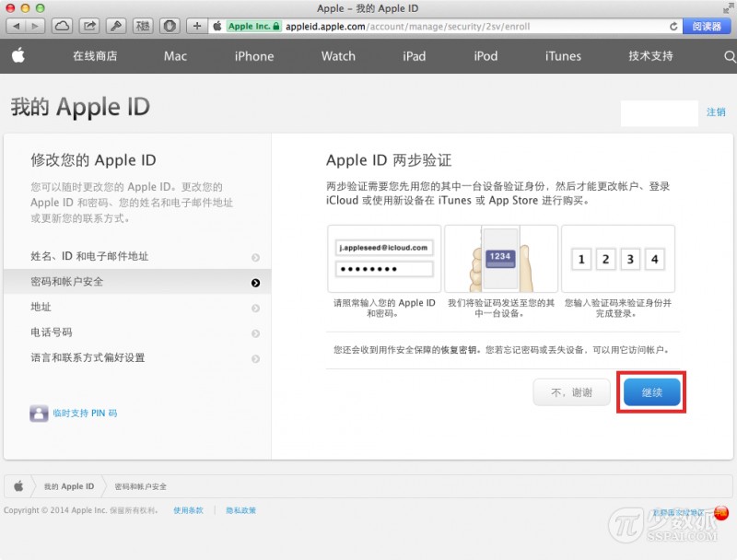Open the iPod navigation item
The width and height of the screenshot is (737, 560).
point(485,56)
